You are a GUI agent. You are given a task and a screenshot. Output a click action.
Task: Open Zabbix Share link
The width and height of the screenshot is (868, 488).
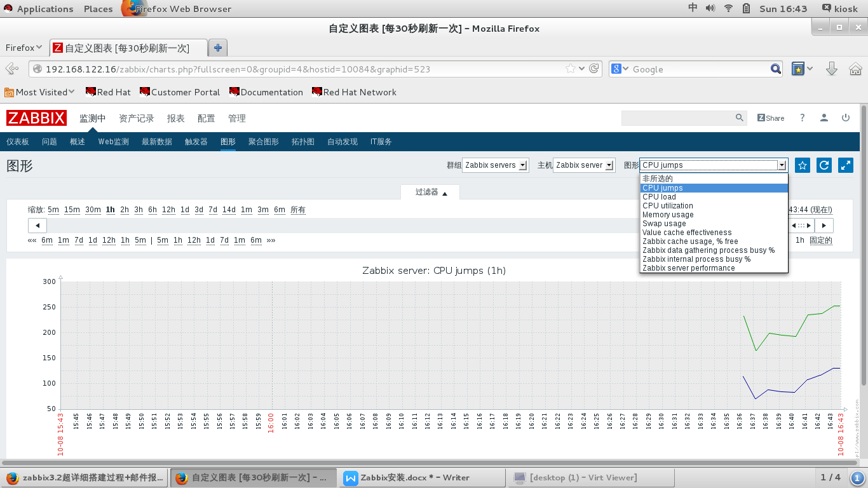(771, 118)
